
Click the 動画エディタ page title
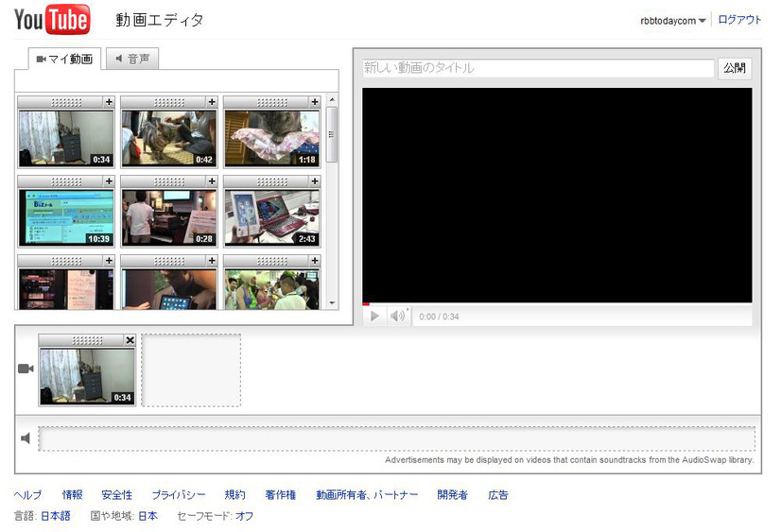(x=160, y=20)
